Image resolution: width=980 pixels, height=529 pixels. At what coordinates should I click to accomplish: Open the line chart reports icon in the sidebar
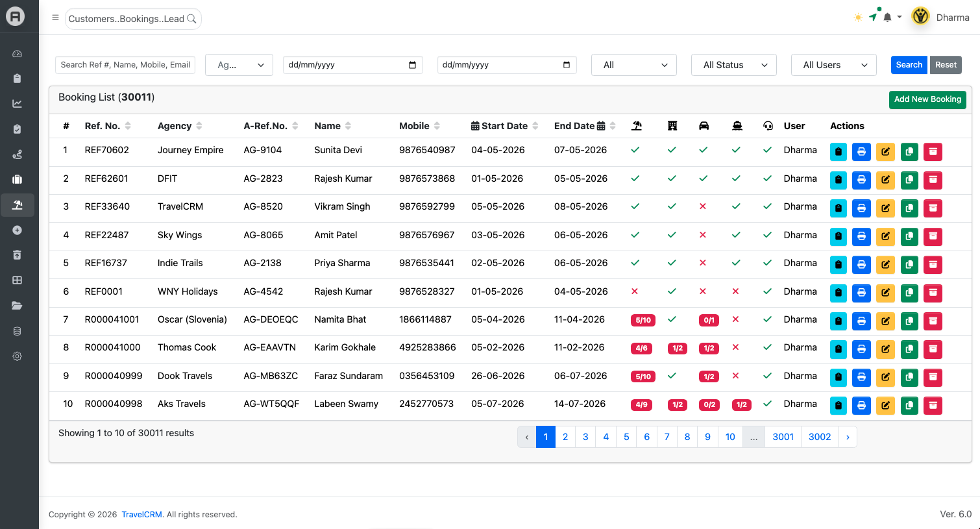[x=18, y=104]
